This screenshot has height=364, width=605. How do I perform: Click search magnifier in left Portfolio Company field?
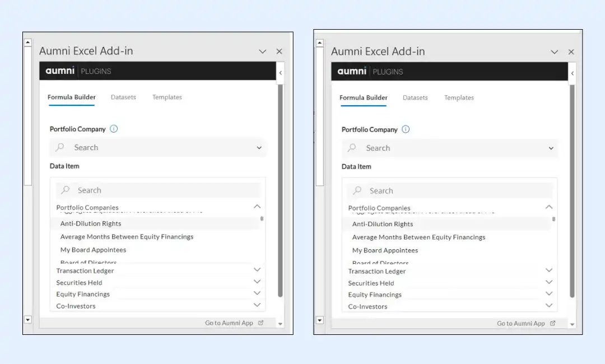tap(60, 147)
